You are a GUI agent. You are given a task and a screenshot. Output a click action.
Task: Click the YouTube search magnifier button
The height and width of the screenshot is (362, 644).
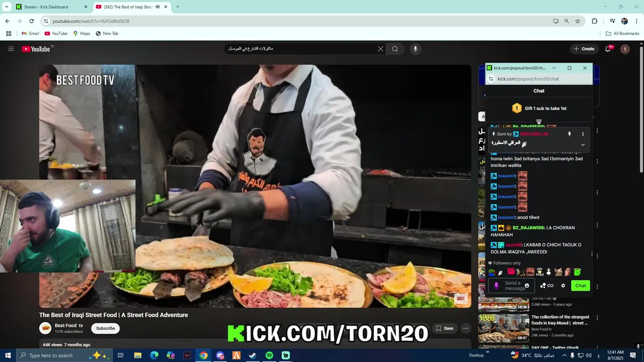point(395,49)
